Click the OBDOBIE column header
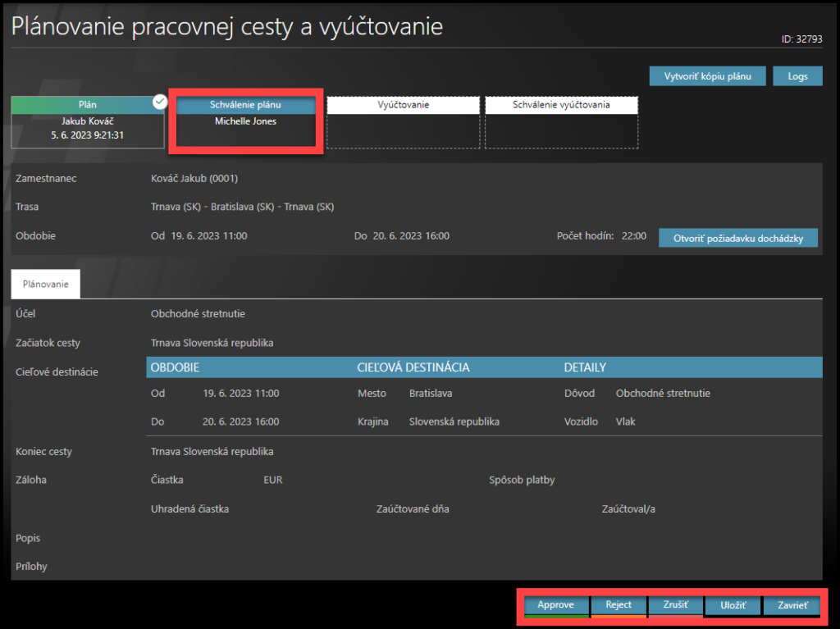Screen dimensions: 840x629 [176, 367]
